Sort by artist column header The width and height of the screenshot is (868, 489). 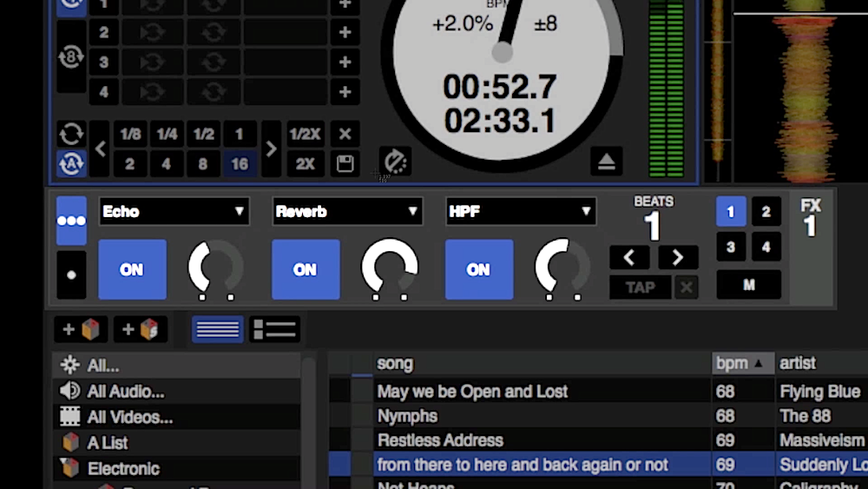coord(822,363)
